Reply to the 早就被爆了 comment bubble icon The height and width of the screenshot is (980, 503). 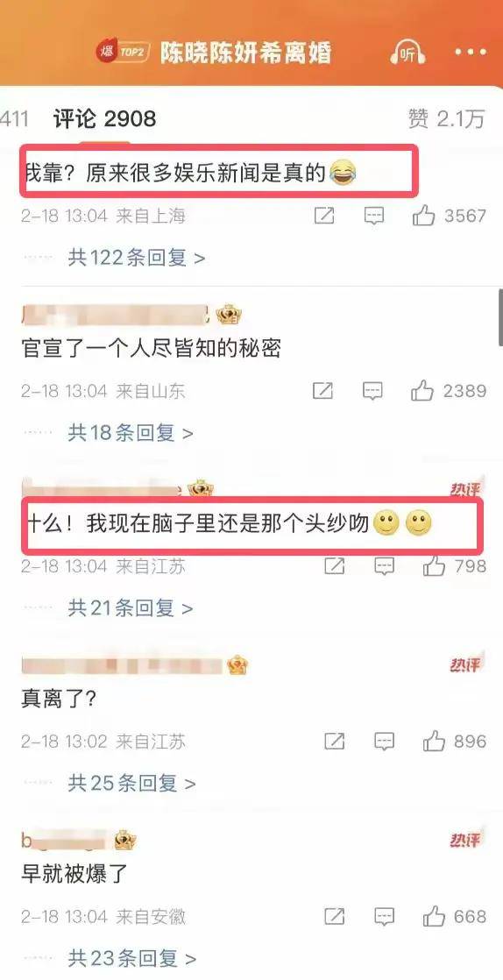click(x=385, y=917)
